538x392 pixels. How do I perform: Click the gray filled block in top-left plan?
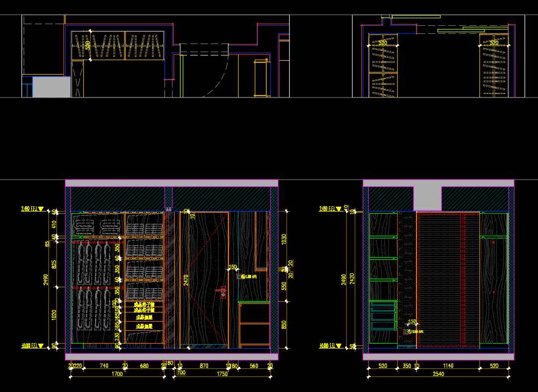coord(52,87)
